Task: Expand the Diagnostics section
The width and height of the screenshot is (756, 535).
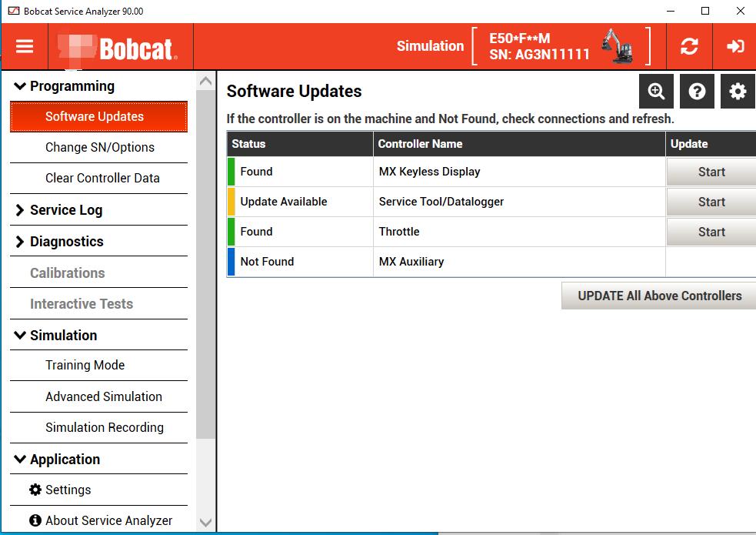Action: pos(20,242)
